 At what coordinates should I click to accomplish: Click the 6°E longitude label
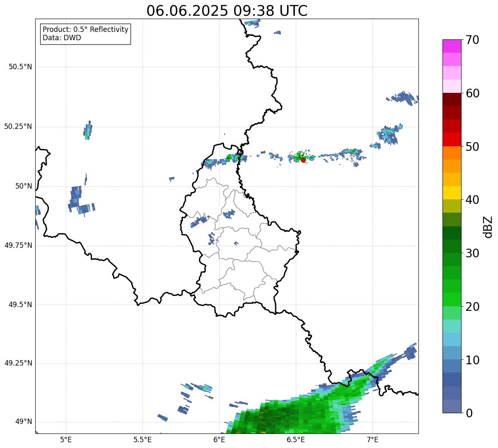coord(219,439)
